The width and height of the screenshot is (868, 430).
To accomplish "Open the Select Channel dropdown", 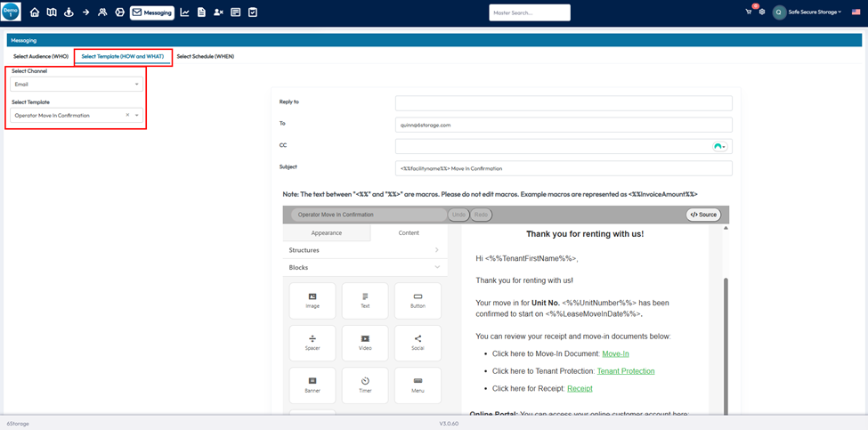I will (76, 84).
